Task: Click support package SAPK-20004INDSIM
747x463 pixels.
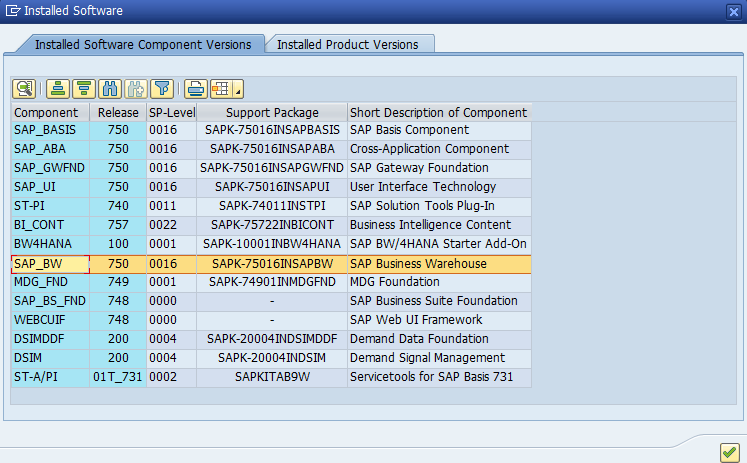Action: tap(272, 358)
